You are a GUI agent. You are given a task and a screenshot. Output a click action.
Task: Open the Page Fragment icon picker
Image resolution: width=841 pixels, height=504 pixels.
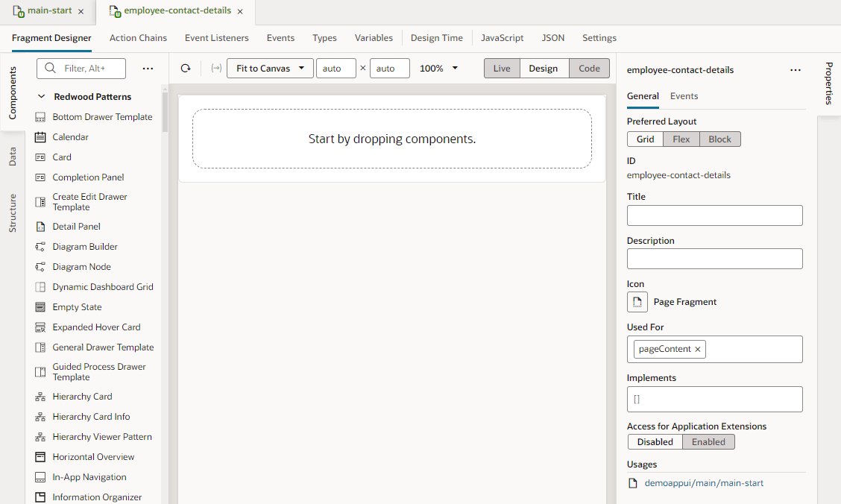tap(637, 302)
